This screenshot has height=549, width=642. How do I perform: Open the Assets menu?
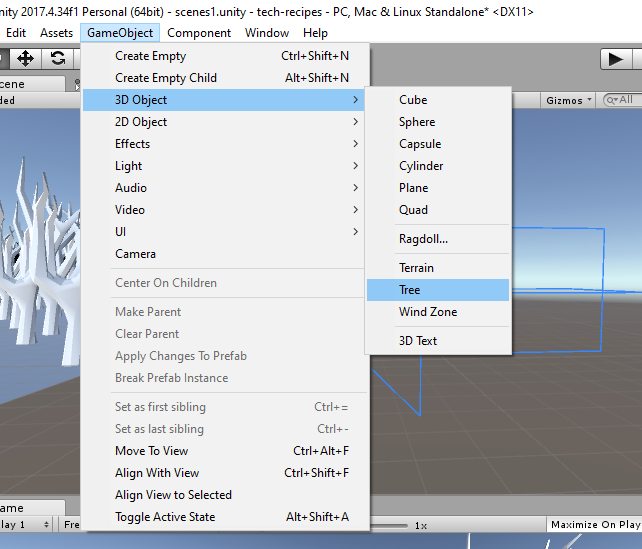point(57,33)
